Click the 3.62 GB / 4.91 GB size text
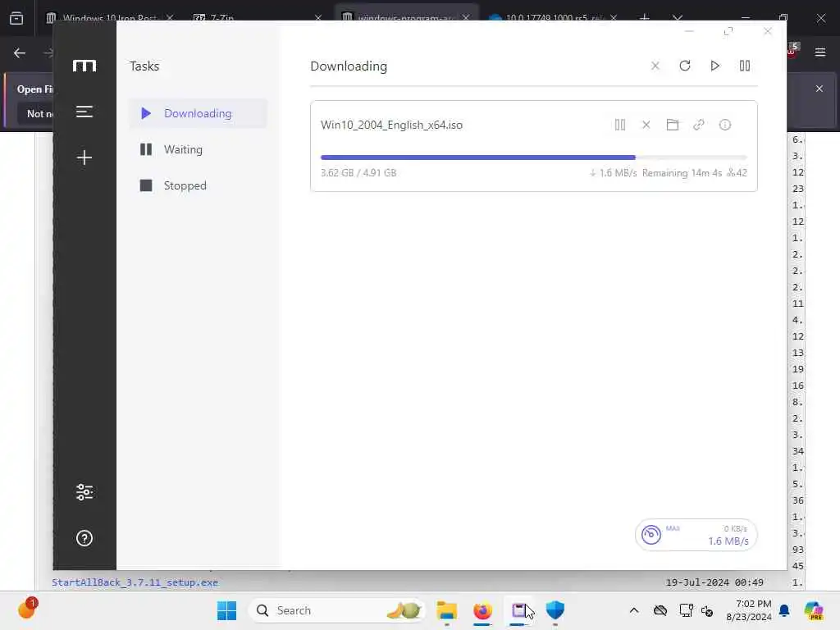Viewport: 840px width, 630px height. [358, 173]
